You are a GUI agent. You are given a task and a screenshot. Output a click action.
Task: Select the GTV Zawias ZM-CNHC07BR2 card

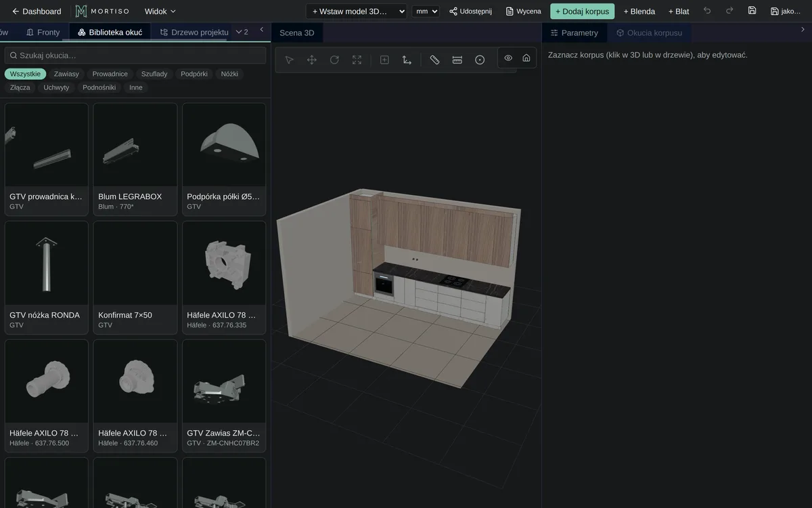coord(224,396)
